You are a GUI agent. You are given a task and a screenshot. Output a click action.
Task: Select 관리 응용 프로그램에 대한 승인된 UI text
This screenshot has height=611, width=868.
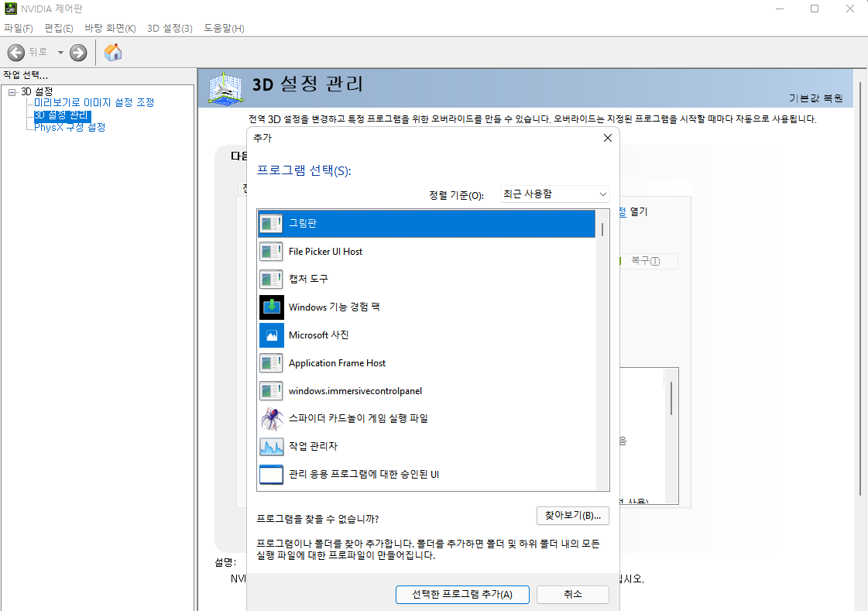coord(364,474)
